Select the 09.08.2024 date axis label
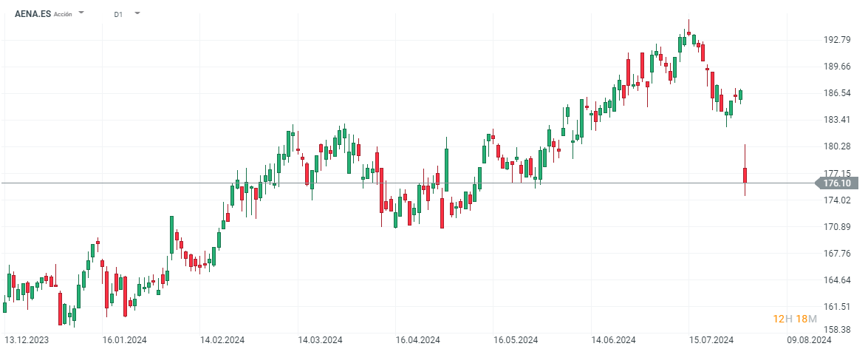The image size is (868, 352). click(x=808, y=340)
